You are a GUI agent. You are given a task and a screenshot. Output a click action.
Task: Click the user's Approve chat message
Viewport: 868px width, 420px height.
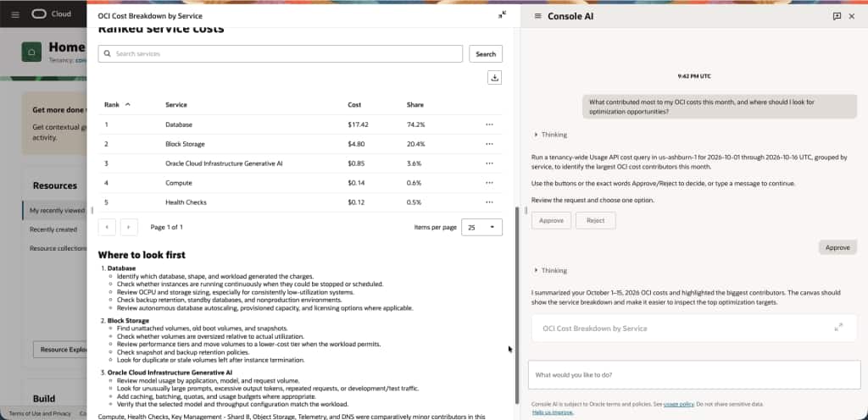(837, 247)
